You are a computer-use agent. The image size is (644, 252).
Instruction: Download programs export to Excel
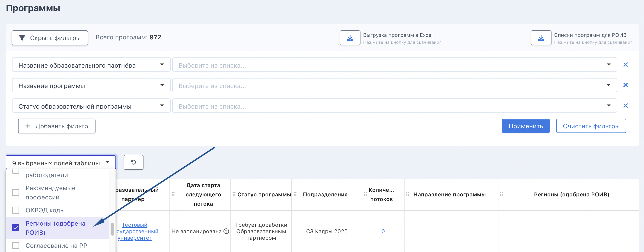(x=350, y=38)
